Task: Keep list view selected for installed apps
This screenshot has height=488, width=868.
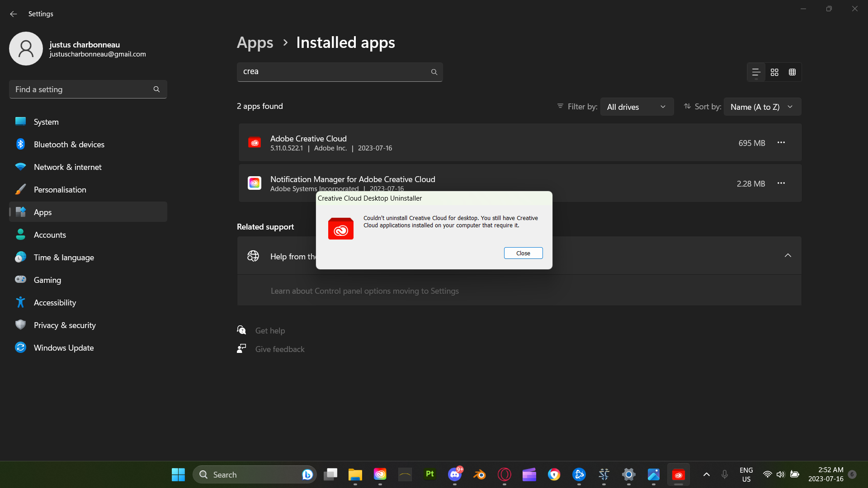Action: click(756, 72)
